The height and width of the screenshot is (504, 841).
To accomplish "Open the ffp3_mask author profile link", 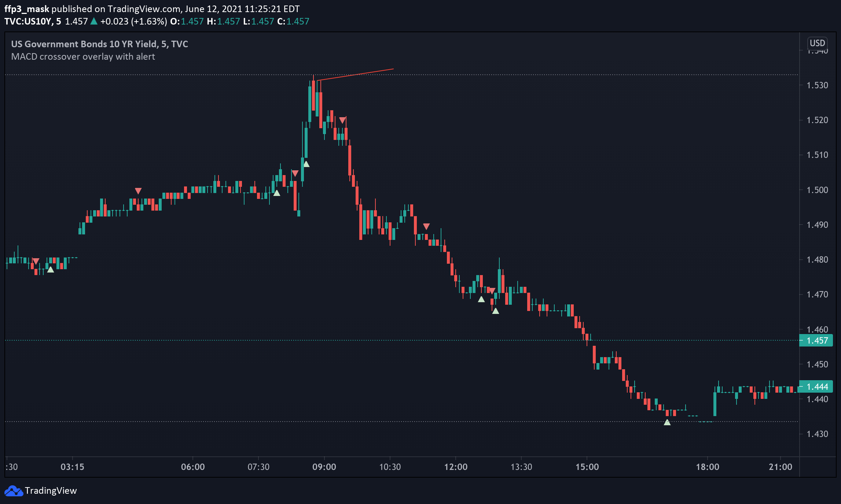I will click(x=27, y=9).
